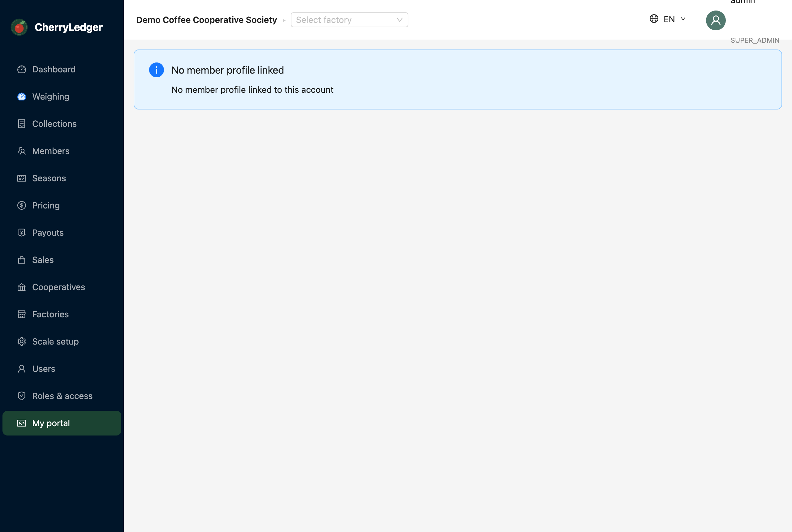Viewport: 792px width, 532px height.
Task: Click the Roles & access shield icon
Action: tap(22, 396)
